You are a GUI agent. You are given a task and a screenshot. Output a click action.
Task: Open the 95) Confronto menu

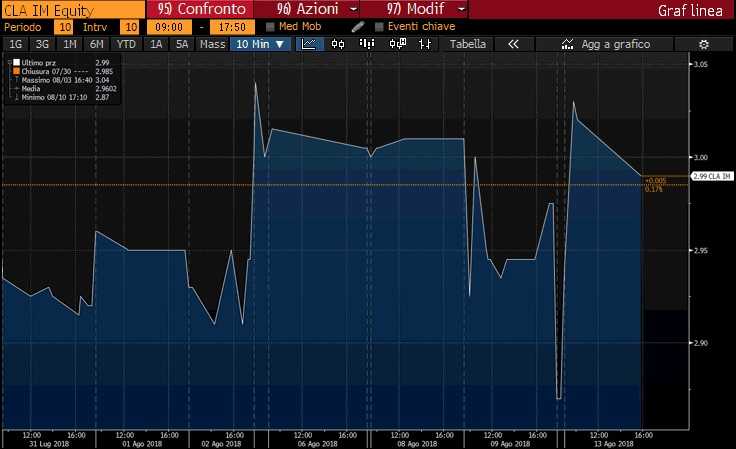200,9
